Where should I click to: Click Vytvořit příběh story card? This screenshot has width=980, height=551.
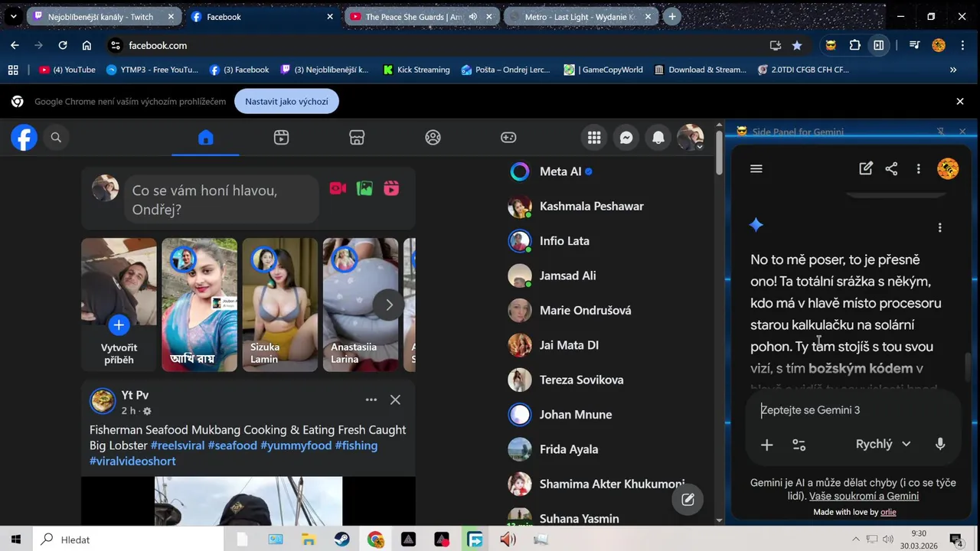tap(119, 305)
